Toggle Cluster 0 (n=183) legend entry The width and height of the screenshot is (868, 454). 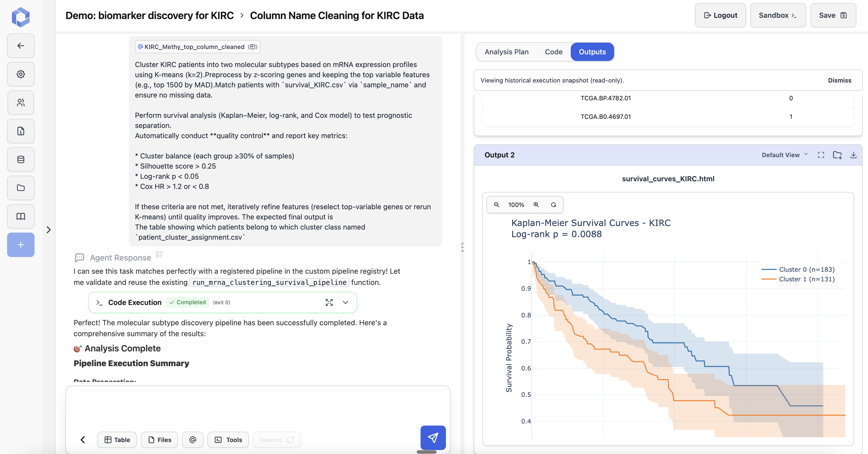806,269
